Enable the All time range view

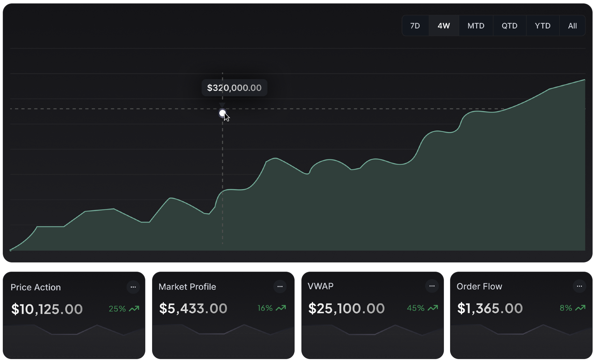[572, 26]
